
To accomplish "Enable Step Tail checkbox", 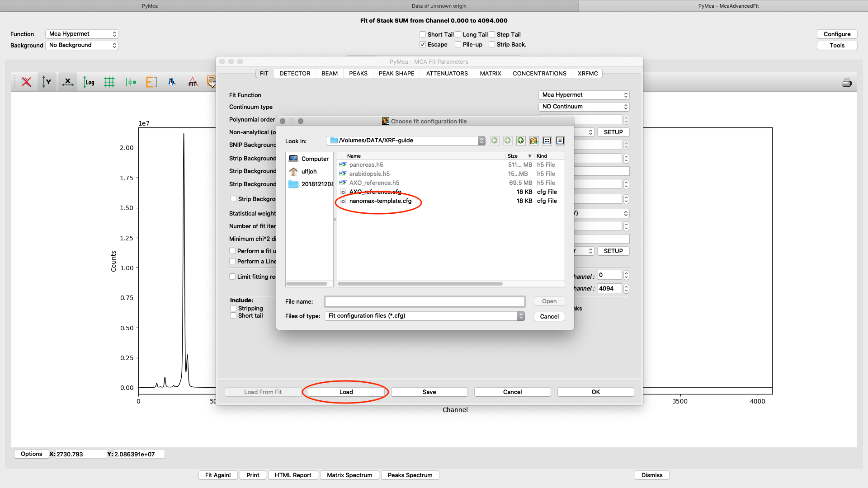I will 492,34.
